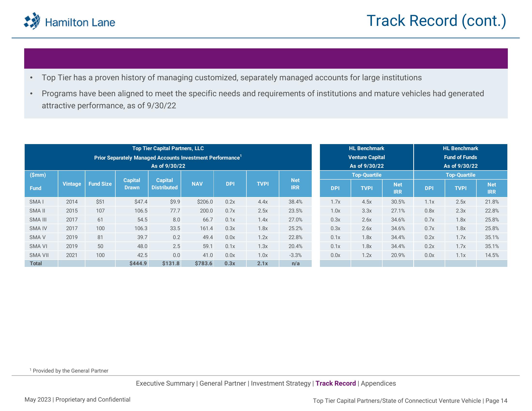532x411 pixels.
Task: Click the NAV column header
Action: tap(197, 184)
